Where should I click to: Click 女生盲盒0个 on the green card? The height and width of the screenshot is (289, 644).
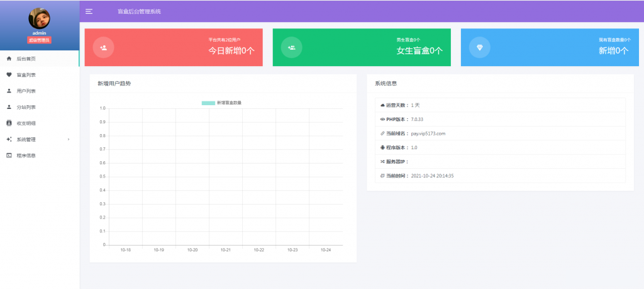419,50
